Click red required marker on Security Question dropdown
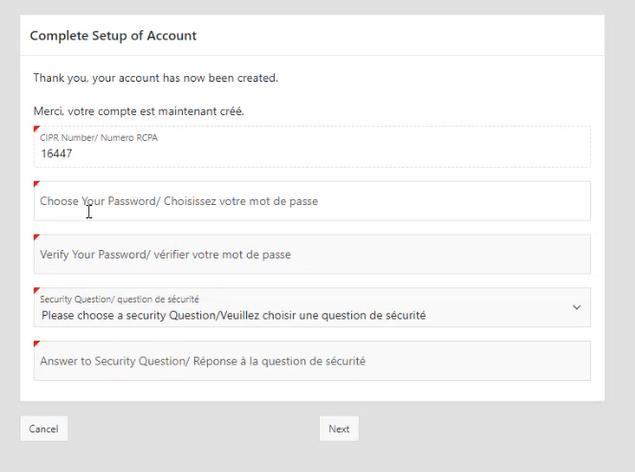Screen dimensions: 635x472 pos(37,291)
